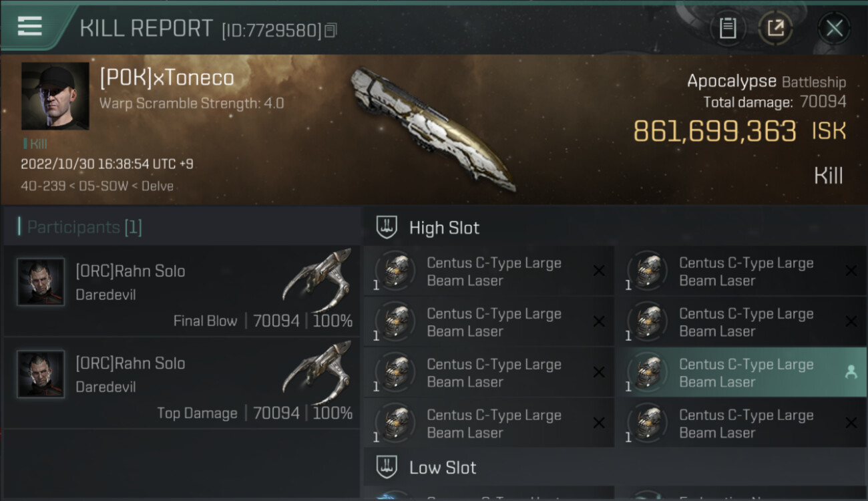This screenshot has width=868, height=501.
Task: Open the Delve region location link
Action: tap(158, 186)
